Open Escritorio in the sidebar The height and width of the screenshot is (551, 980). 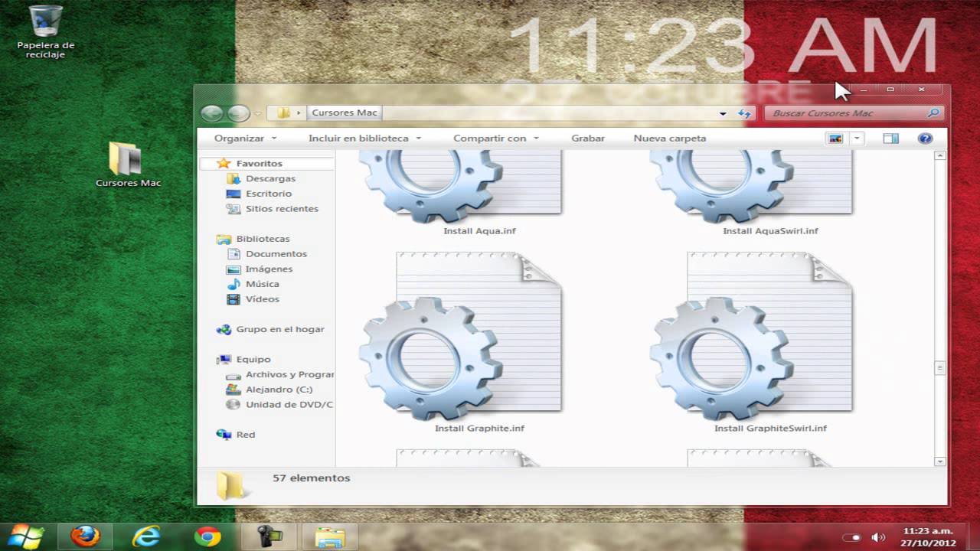pyautogui.click(x=269, y=194)
